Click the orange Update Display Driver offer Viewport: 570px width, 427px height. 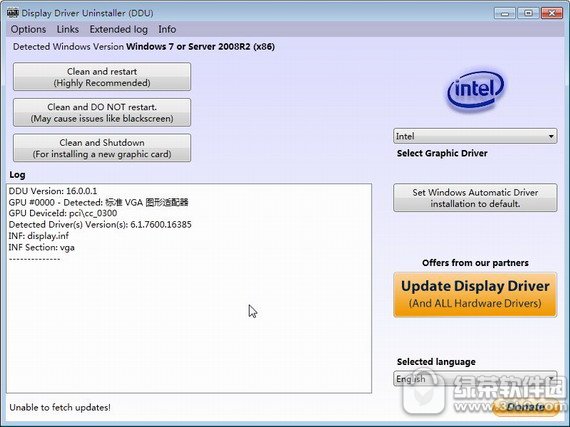pyautogui.click(x=475, y=295)
